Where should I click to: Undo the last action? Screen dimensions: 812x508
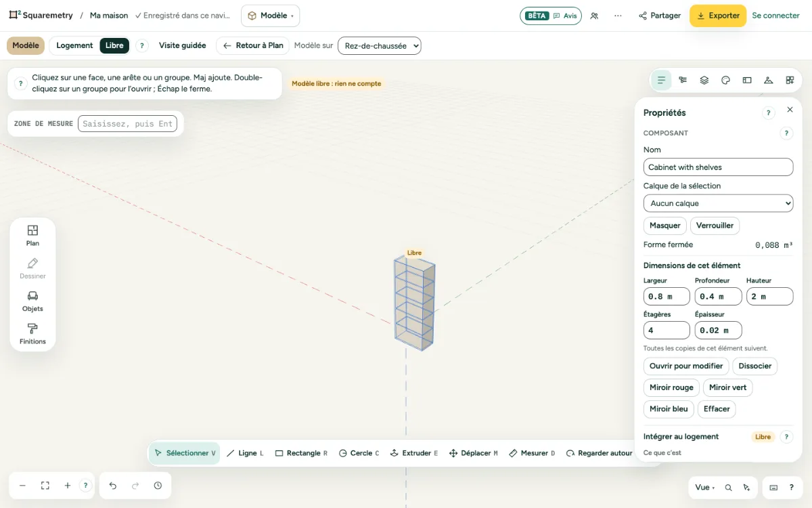(x=113, y=486)
